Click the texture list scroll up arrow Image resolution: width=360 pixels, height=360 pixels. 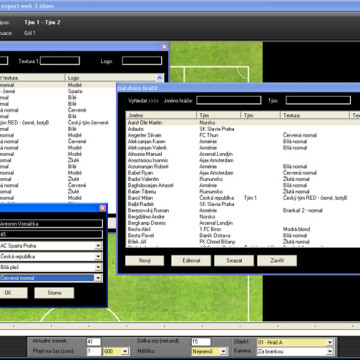pyautogui.click(x=160, y=78)
